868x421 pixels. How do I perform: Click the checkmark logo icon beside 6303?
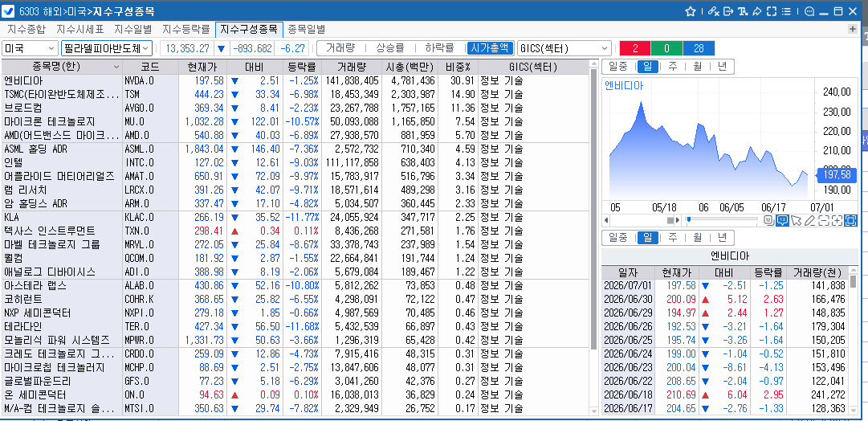(9, 11)
